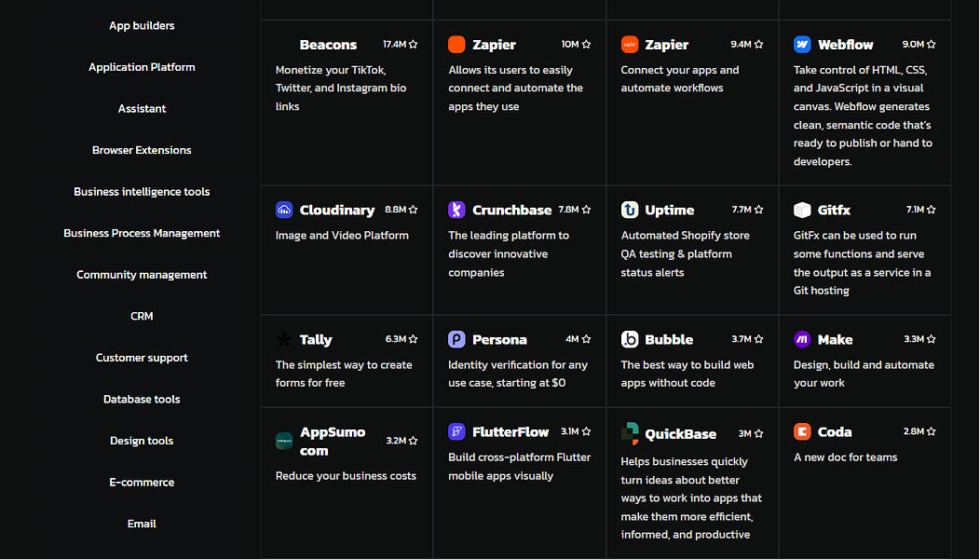This screenshot has width=980, height=559.
Task: Click the Bubble logo icon
Action: [629, 339]
